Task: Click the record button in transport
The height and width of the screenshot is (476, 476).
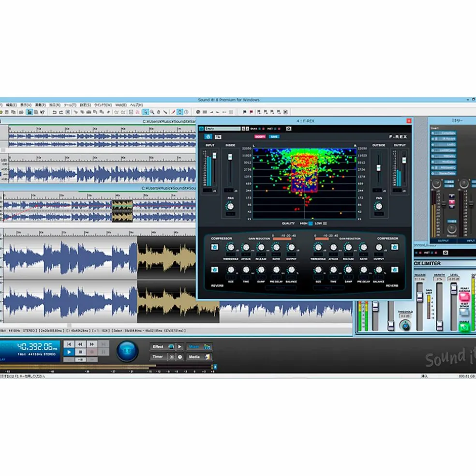Action: point(92,352)
